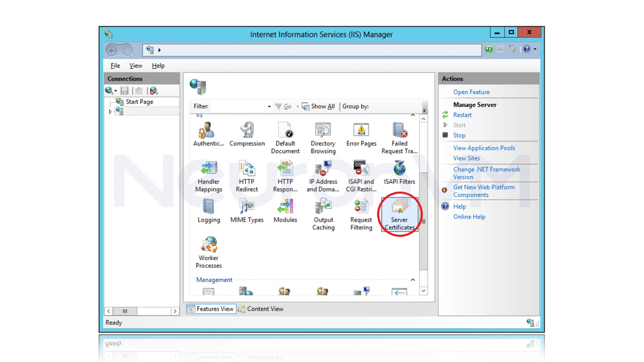Click the Help question mark toolbar icon
This screenshot has height=362, width=644.
click(x=527, y=49)
